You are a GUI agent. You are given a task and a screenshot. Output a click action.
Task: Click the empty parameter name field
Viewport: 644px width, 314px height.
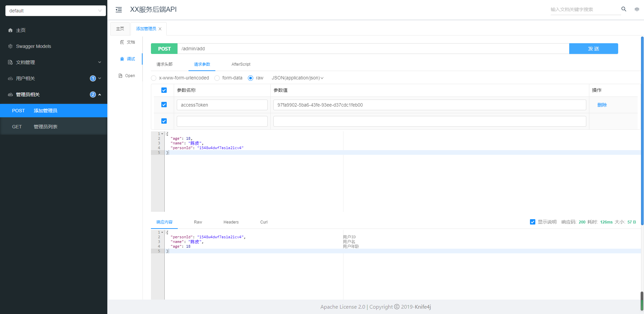click(222, 121)
